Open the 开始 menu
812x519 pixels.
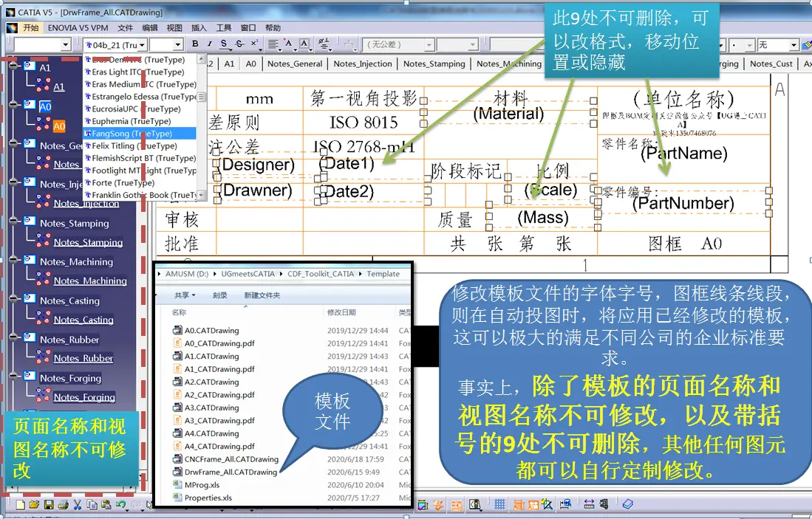coord(30,28)
